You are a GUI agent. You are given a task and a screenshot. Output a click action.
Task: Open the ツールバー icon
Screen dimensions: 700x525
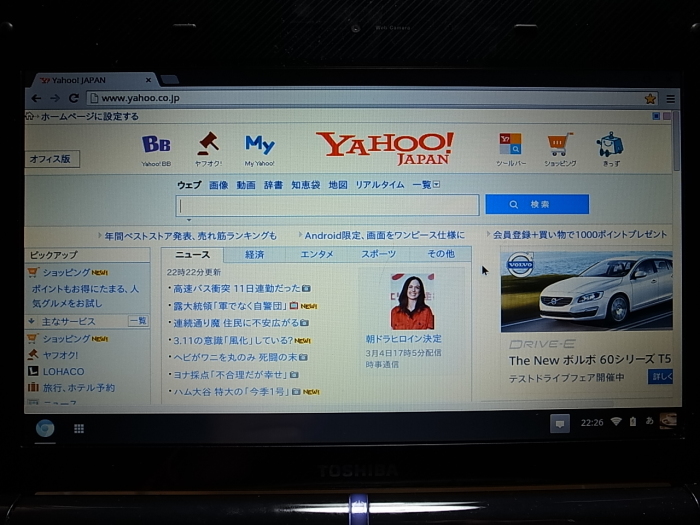point(510,150)
